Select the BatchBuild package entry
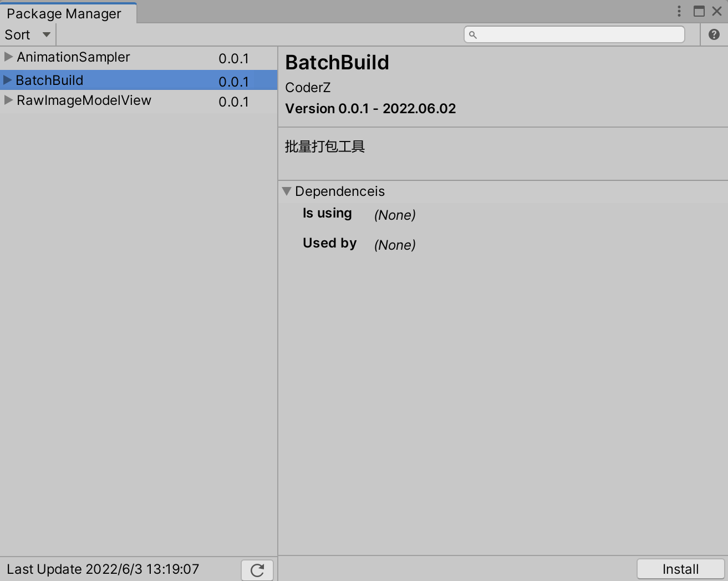Viewport: 728px width, 581px height. 49,80
